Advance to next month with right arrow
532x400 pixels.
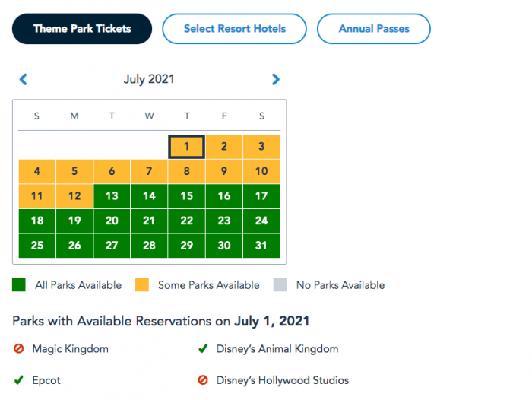(275, 79)
